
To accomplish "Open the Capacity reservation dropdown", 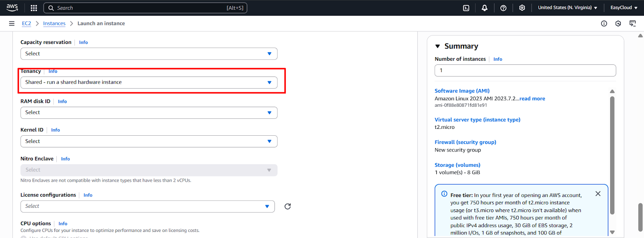I will [x=149, y=54].
